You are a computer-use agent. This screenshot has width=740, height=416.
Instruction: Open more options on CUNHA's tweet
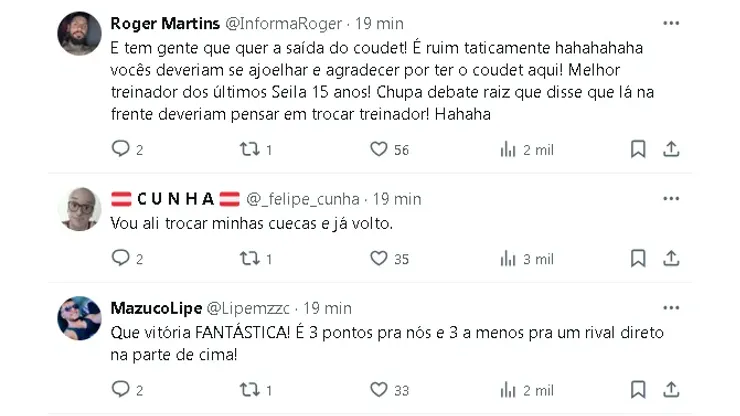coord(672,198)
